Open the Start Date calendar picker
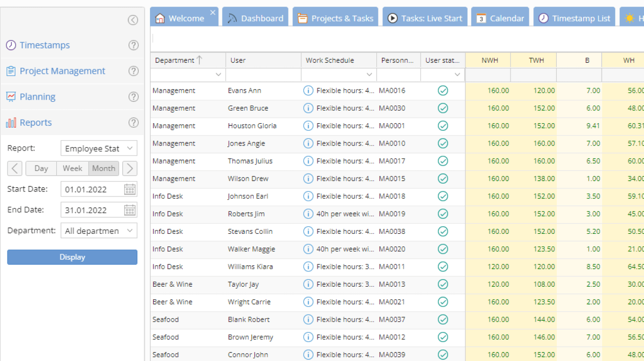The image size is (644, 361). (130, 189)
